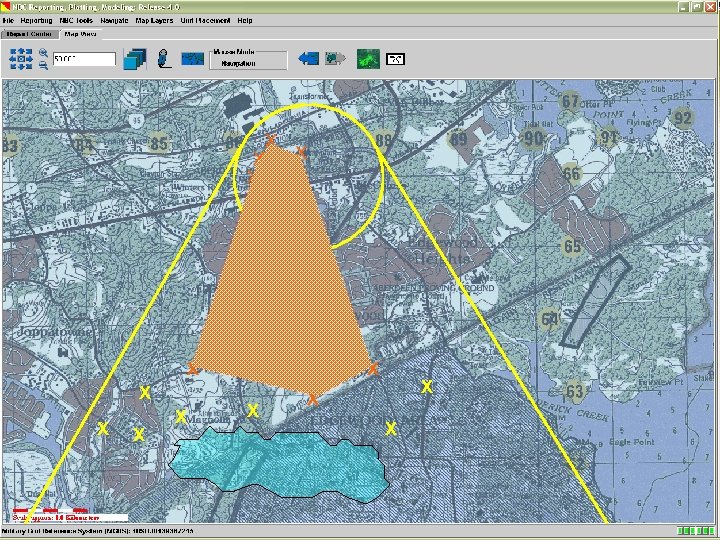Screen dimensions: 720x540
Task: Click the Eagle Point map label
Action: 631,442
